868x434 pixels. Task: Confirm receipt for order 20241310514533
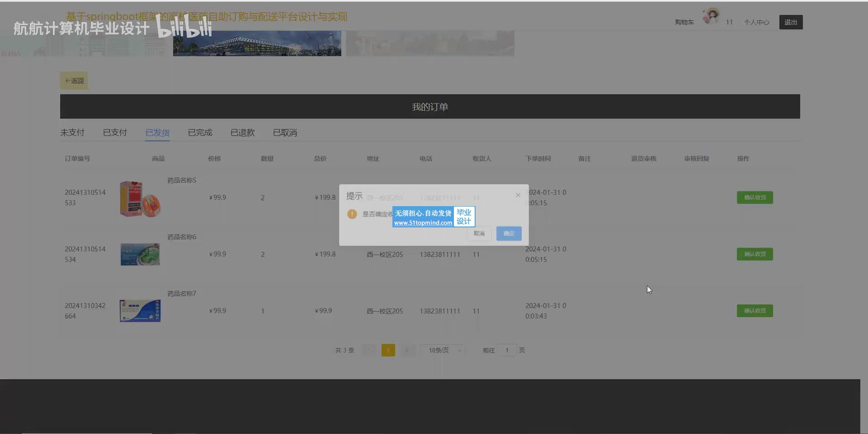[x=755, y=198]
